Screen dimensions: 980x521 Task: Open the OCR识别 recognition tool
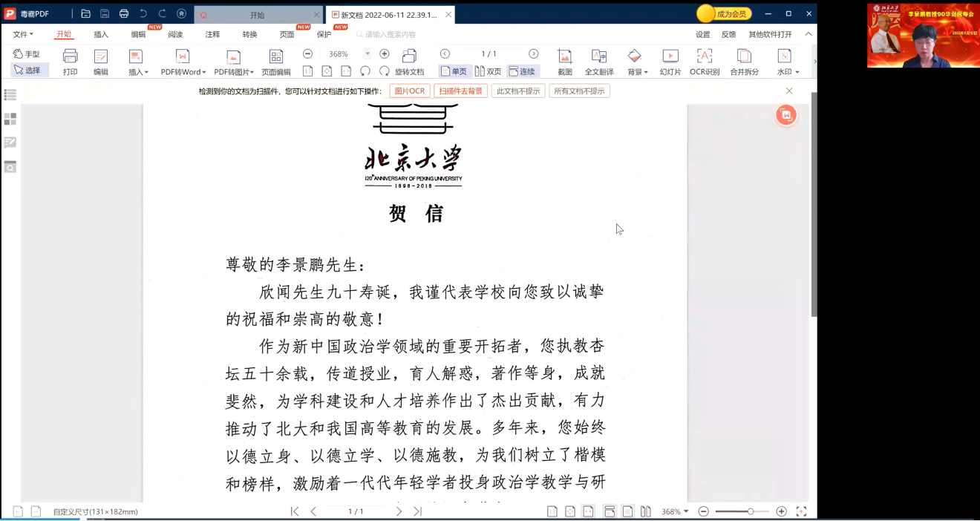pos(704,62)
